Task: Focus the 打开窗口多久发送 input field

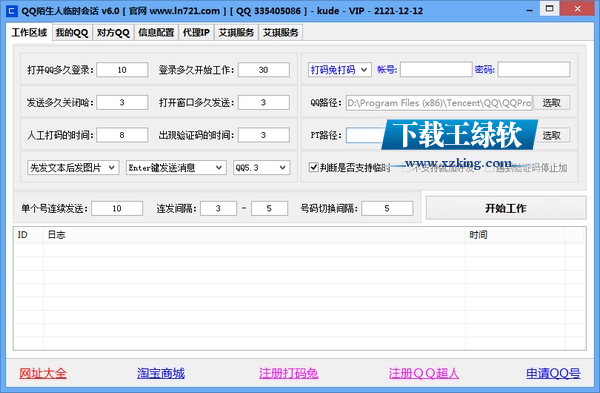Action: [264, 103]
